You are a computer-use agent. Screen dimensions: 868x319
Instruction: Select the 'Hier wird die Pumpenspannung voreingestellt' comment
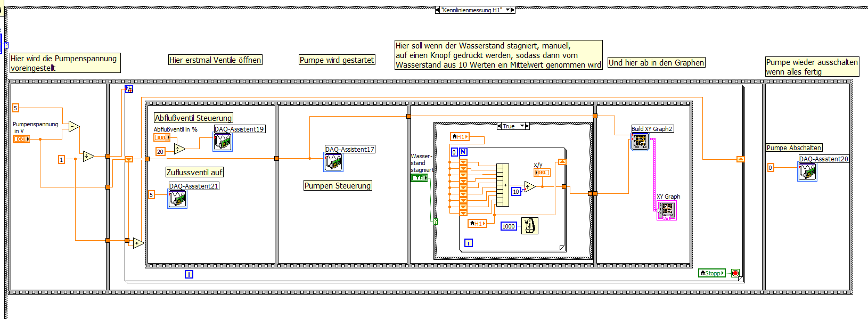point(65,63)
